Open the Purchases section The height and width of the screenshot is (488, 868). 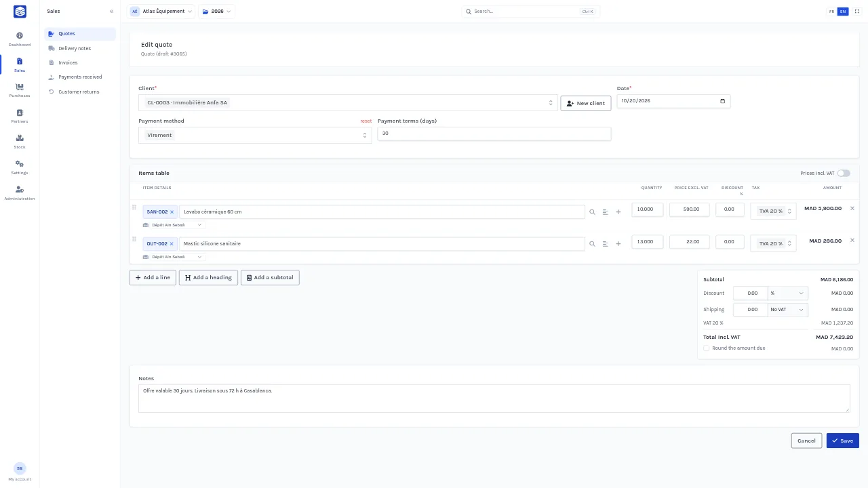click(20, 90)
